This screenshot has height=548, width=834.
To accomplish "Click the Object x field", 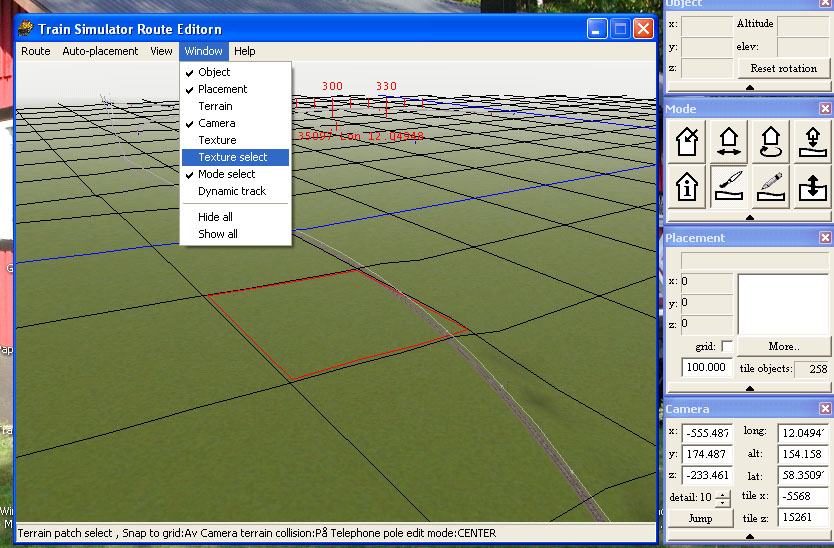I will point(706,25).
